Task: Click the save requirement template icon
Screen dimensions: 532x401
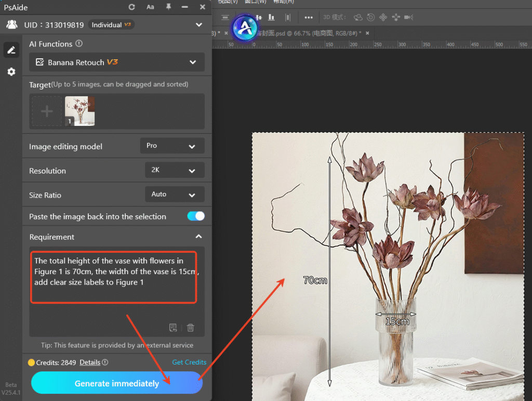Action: [173, 327]
